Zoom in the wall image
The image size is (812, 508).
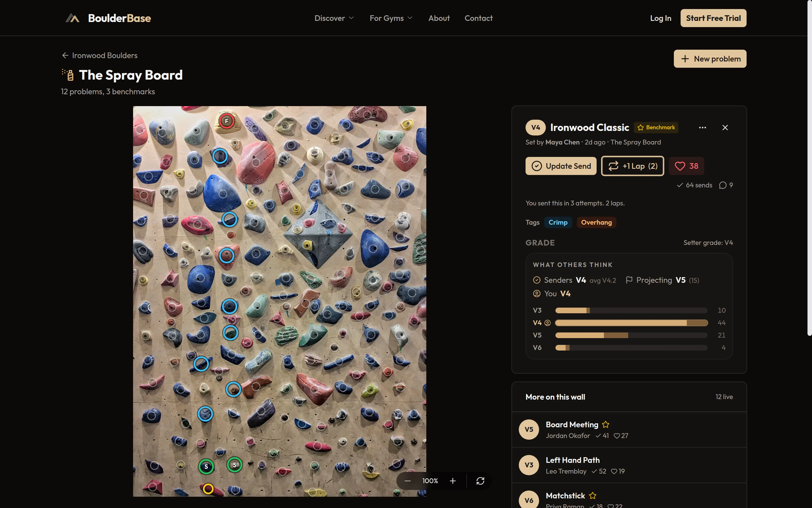(453, 481)
